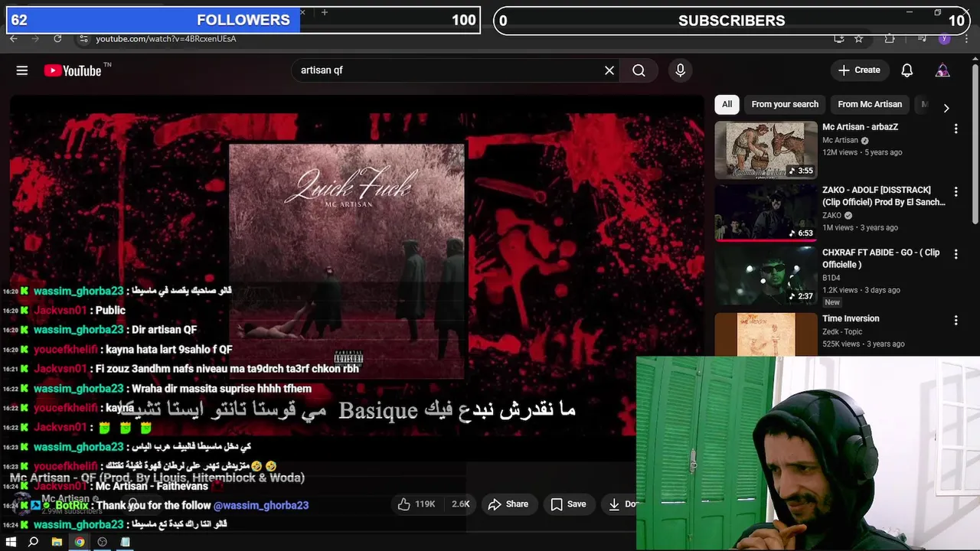
Task: Share the video
Action: click(508, 504)
